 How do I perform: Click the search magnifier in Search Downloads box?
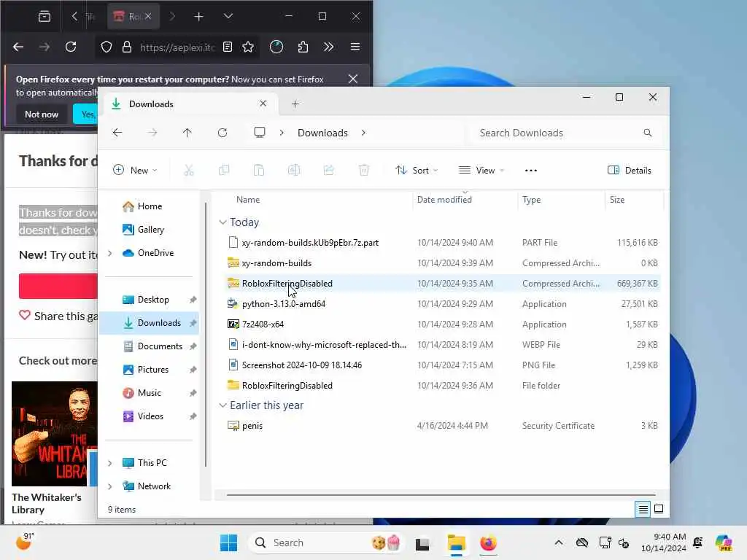[648, 133]
